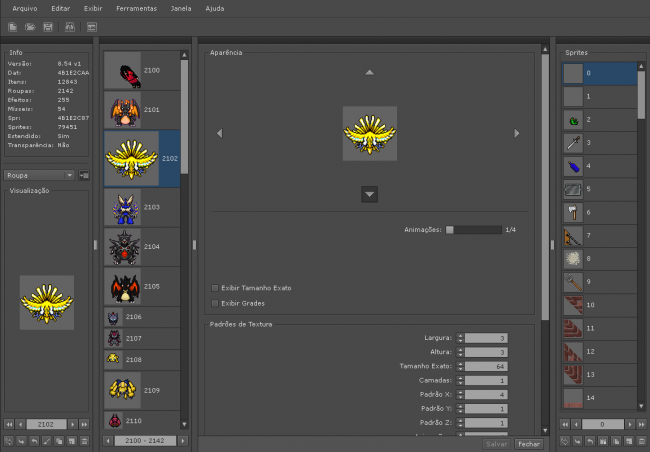This screenshot has height=452, width=650.
Task: Click the duplicate object icon in the left toolbar
Action: point(59,441)
